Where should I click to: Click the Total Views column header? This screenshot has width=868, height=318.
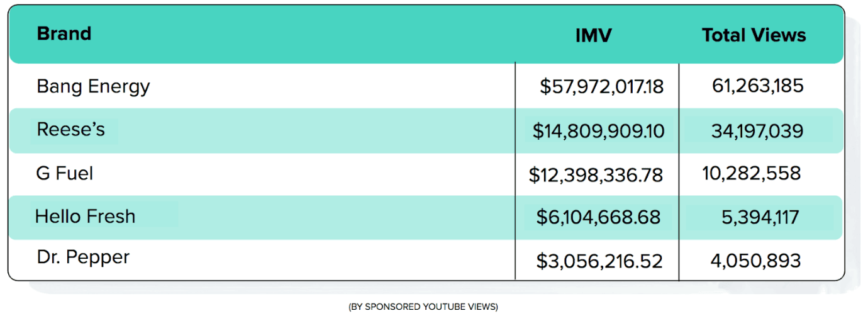(754, 35)
